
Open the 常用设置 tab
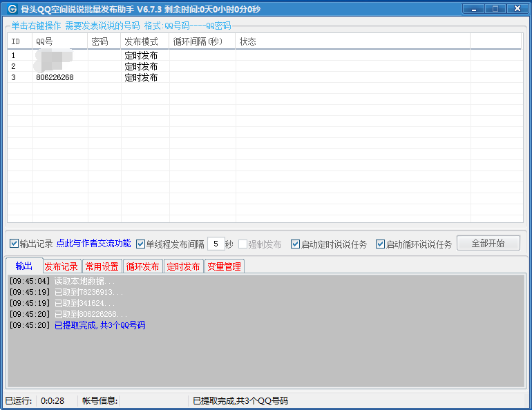pyautogui.click(x=102, y=266)
